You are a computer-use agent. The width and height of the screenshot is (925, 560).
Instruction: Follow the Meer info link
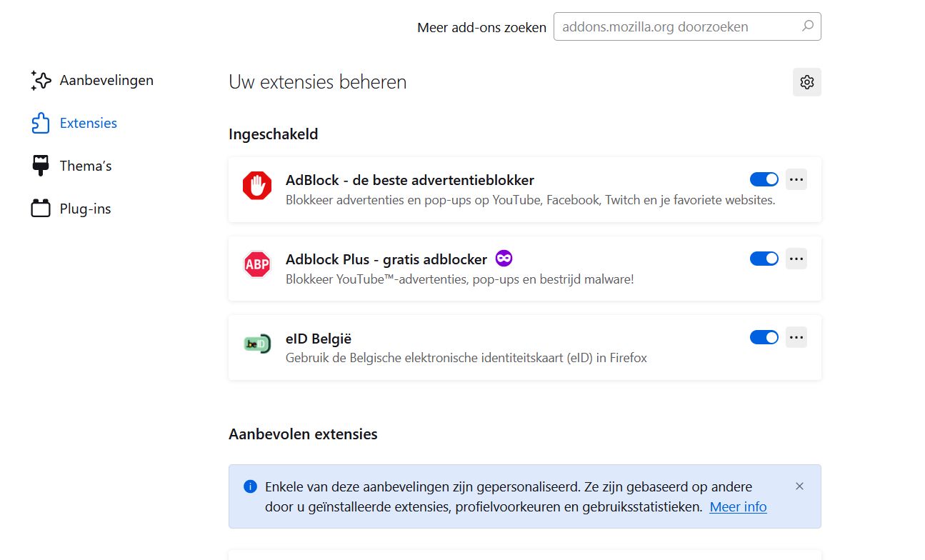738,507
